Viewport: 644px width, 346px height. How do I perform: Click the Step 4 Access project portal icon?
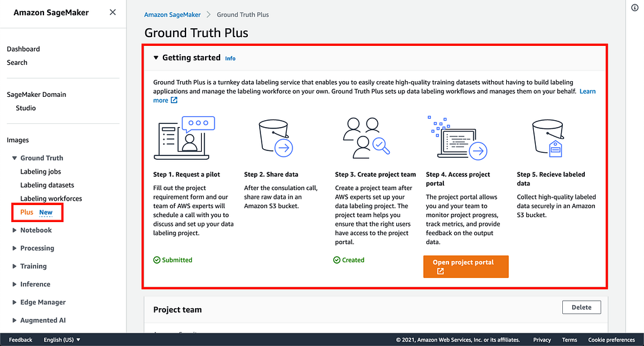tap(458, 138)
